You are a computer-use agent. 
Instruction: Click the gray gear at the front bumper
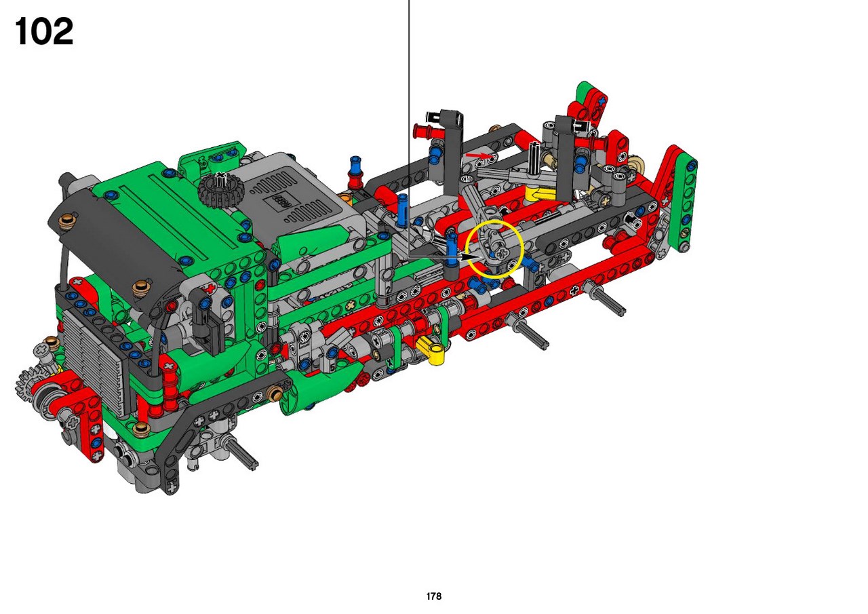click(31, 383)
